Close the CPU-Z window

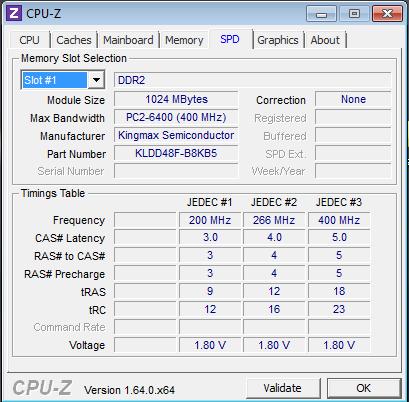[x=387, y=14]
